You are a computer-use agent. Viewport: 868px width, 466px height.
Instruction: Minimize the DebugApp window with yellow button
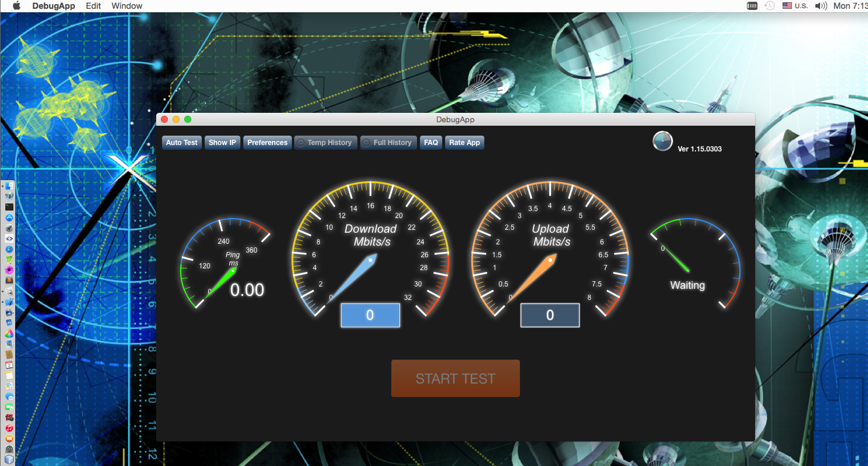click(x=176, y=119)
